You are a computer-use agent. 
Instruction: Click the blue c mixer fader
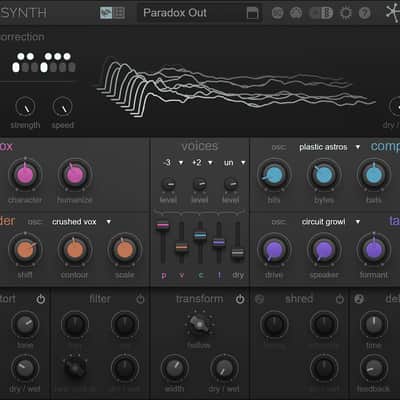click(x=200, y=236)
